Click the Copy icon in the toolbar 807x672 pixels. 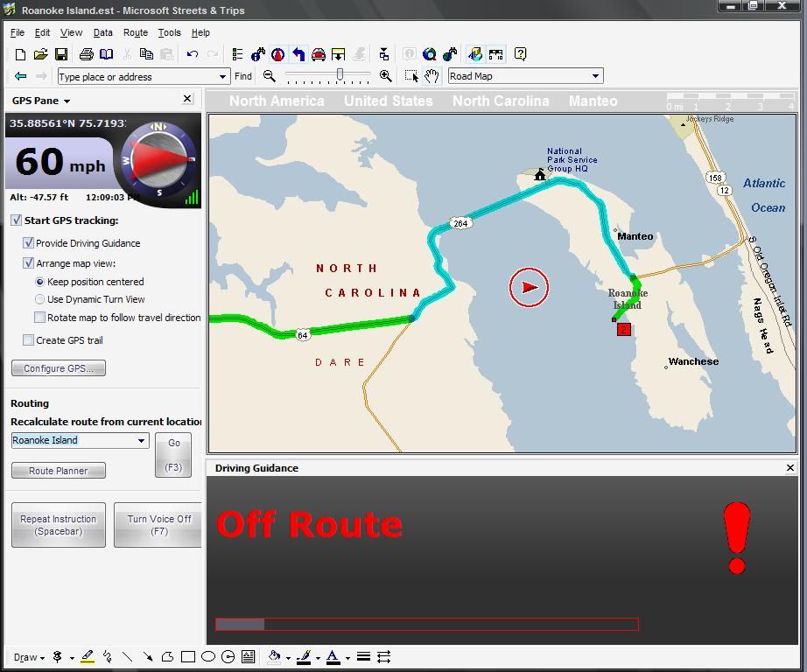(x=147, y=54)
